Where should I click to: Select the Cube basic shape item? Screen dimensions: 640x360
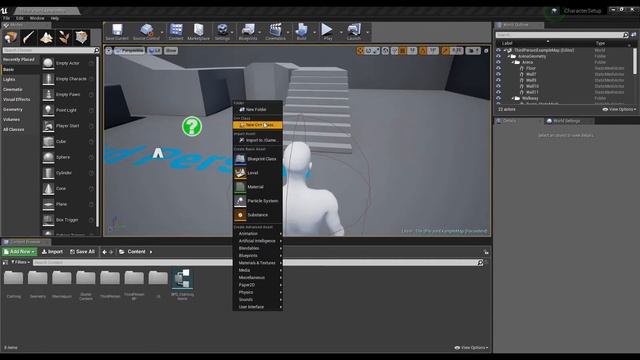pos(68,142)
